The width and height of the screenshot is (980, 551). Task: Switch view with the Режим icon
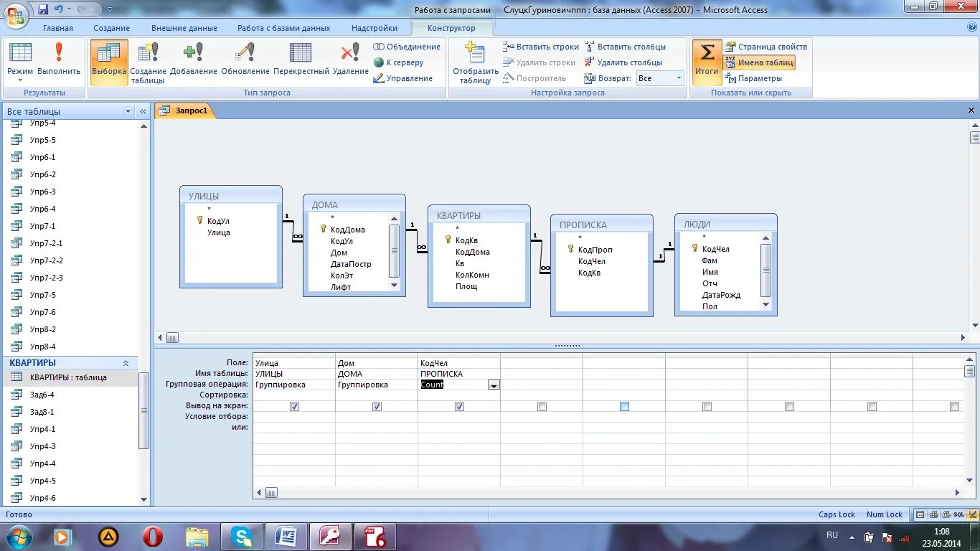pos(20,53)
